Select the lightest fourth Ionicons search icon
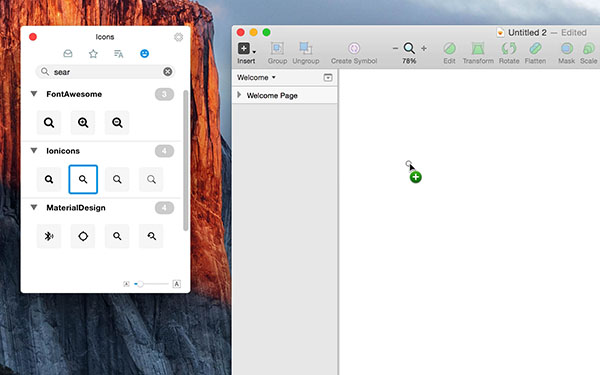 coord(151,179)
